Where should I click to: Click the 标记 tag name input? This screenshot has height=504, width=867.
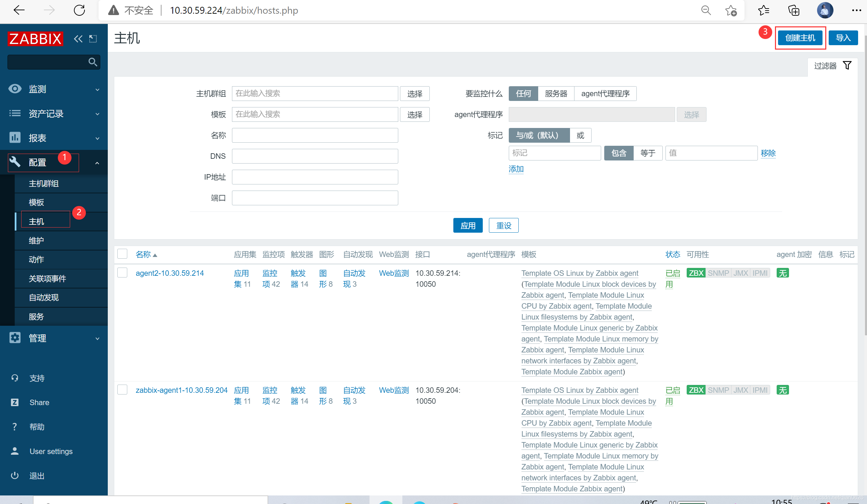[x=555, y=153]
